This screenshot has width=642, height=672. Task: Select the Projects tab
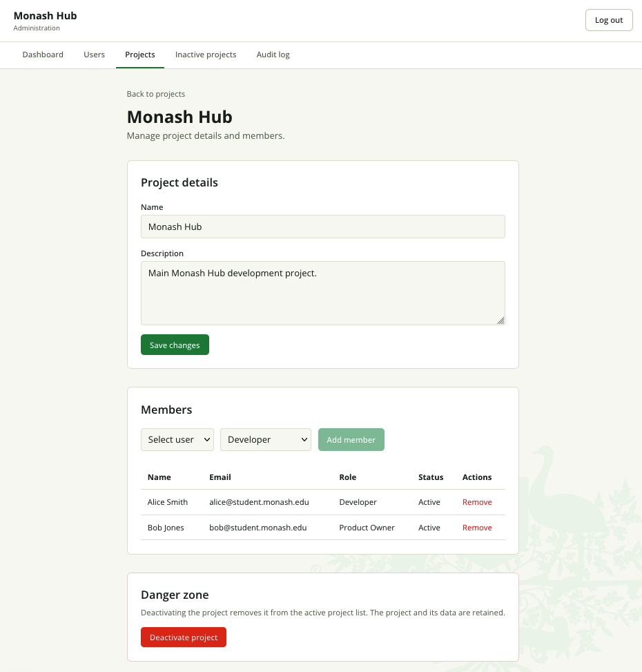pyautogui.click(x=140, y=55)
